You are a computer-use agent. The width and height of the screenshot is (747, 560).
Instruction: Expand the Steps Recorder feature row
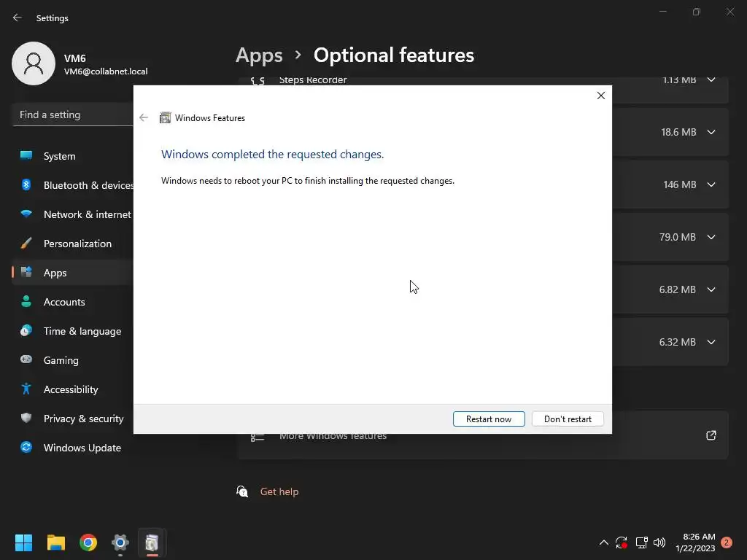(x=711, y=80)
